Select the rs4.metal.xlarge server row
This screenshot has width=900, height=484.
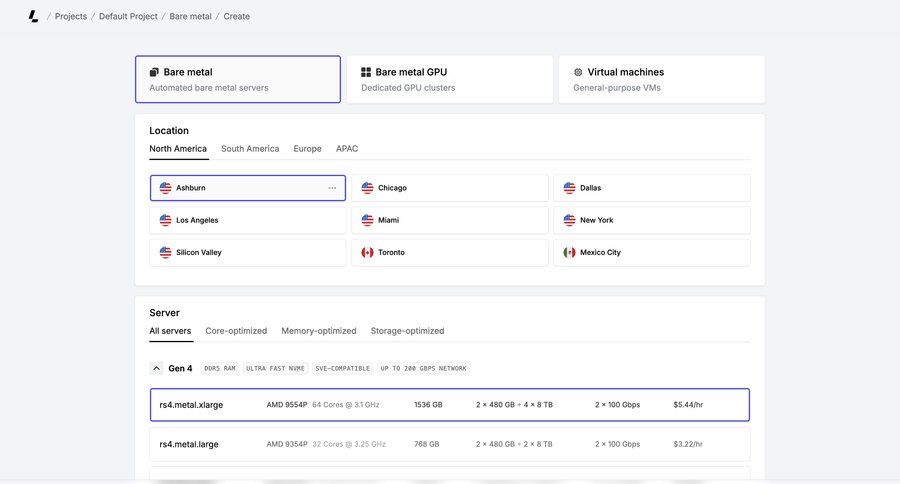(449, 405)
